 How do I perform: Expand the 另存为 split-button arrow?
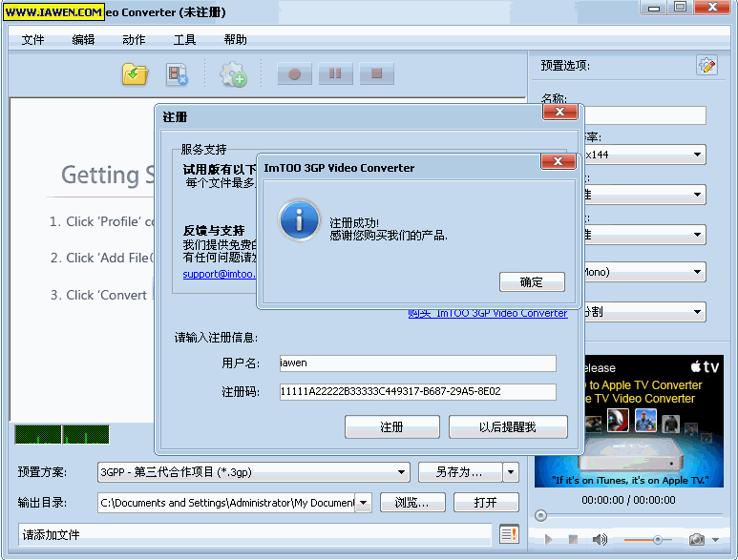point(511,472)
